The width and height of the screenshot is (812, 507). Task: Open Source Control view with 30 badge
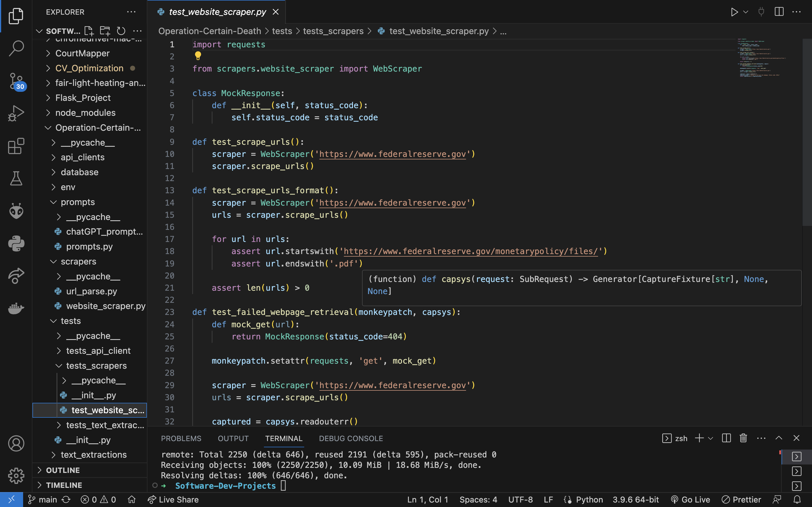(x=16, y=81)
